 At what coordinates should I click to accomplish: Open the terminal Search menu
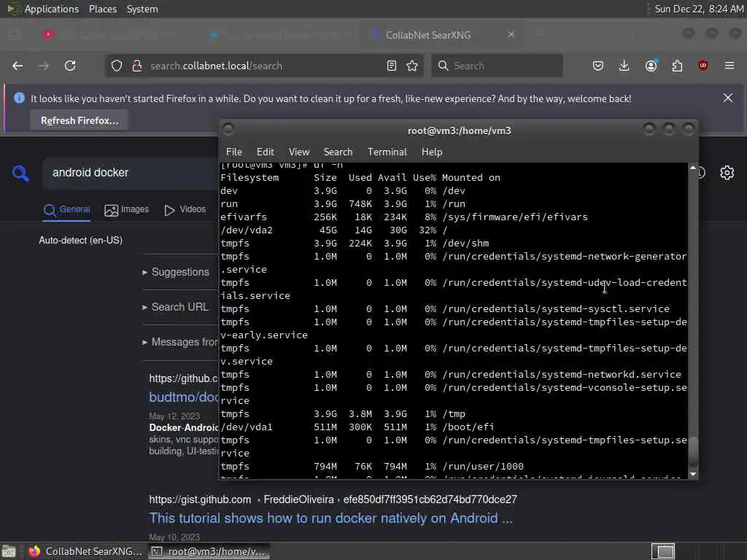[x=338, y=152]
